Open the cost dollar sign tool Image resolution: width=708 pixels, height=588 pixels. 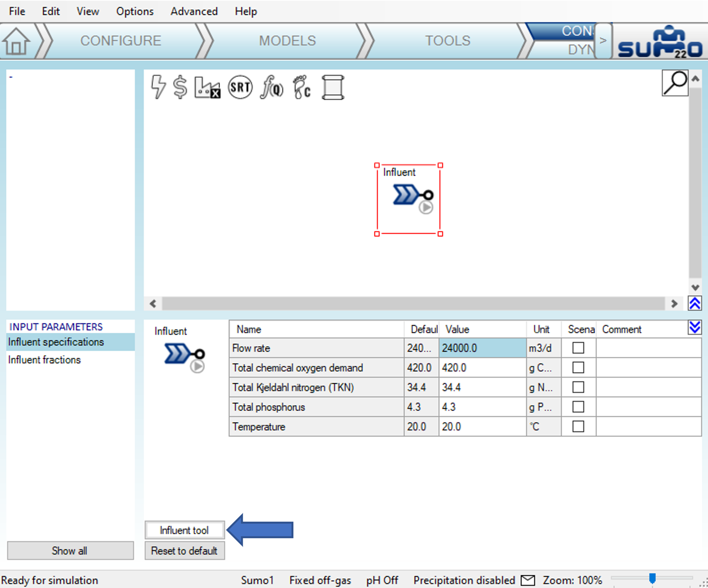point(180,87)
